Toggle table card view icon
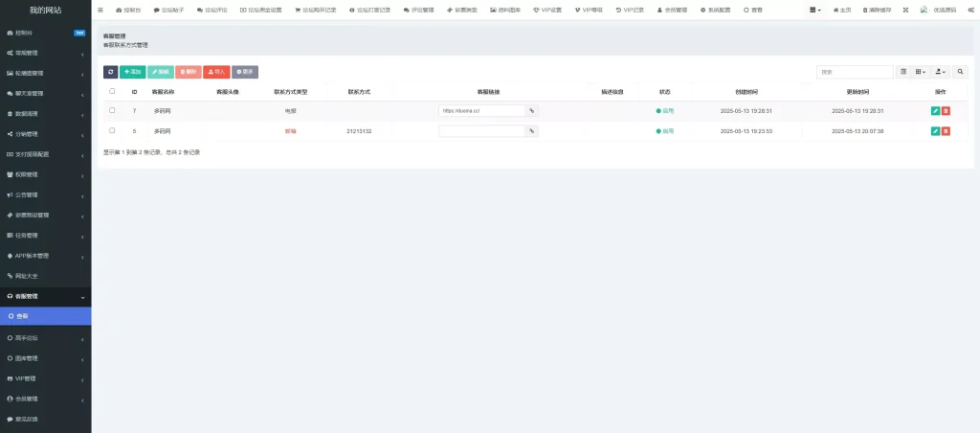This screenshot has height=433, width=980. (903, 72)
